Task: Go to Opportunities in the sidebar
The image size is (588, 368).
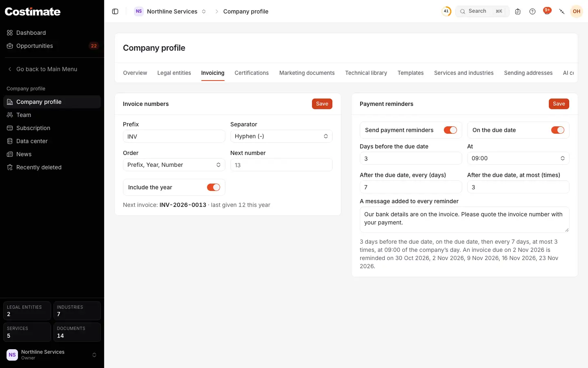Action: [52, 46]
